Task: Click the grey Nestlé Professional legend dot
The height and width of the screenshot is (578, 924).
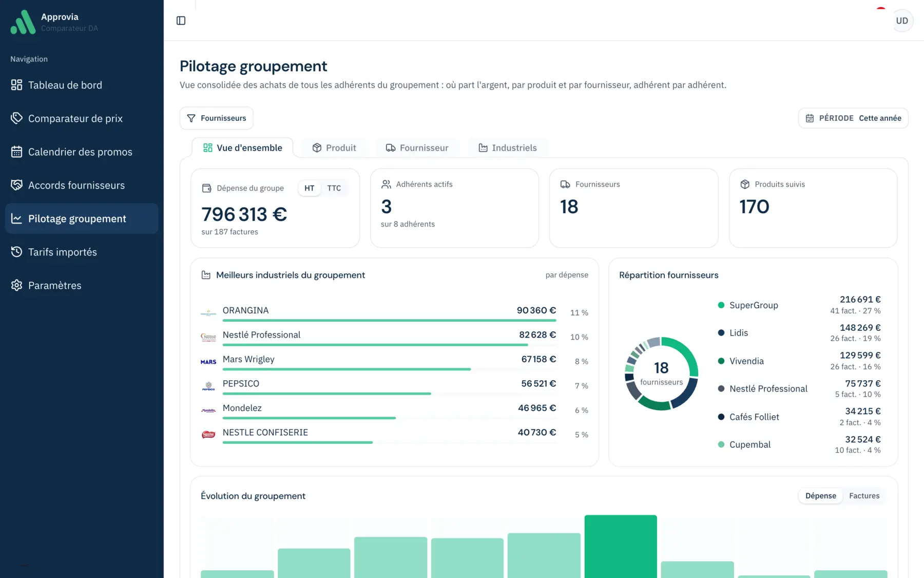Action: pos(721,389)
